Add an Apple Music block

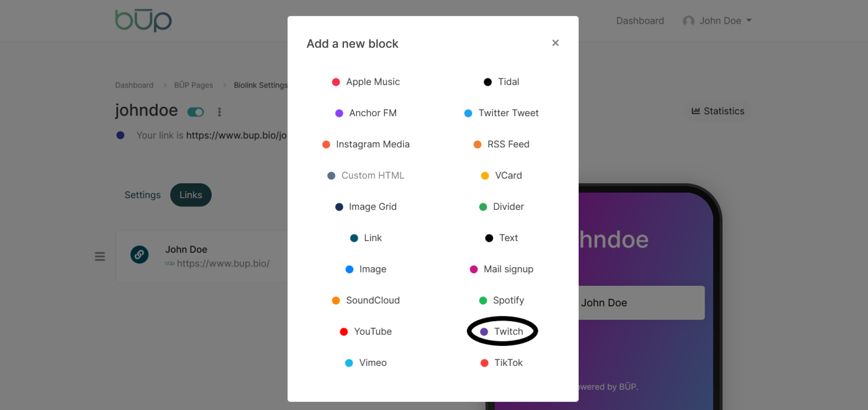point(366,82)
